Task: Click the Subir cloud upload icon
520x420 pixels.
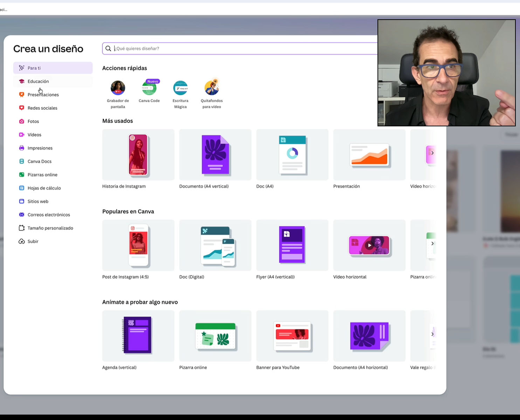Action: [x=21, y=241]
